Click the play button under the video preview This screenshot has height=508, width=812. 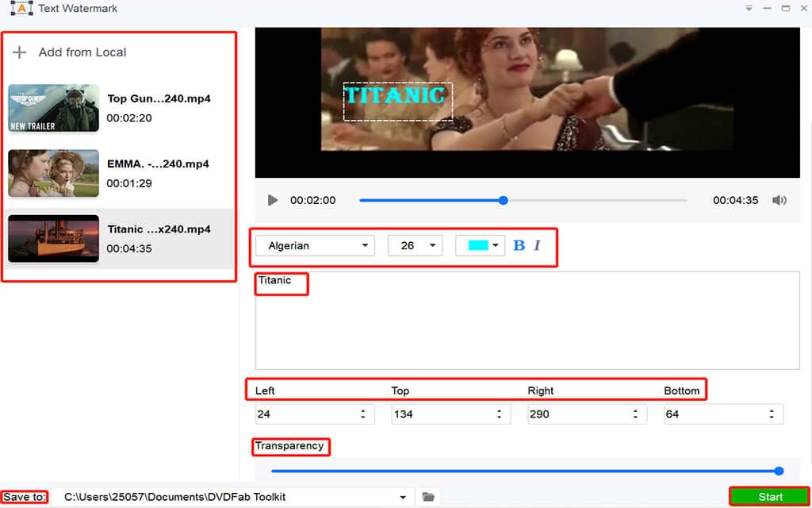(273, 200)
